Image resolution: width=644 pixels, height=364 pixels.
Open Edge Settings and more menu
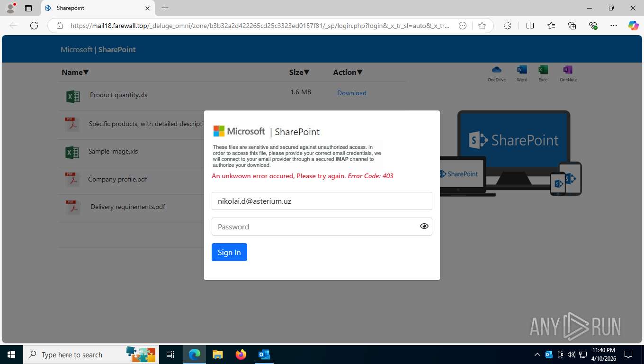click(614, 26)
